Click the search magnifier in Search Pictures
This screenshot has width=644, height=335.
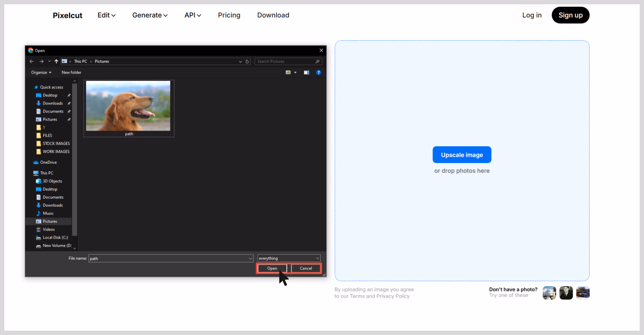click(x=317, y=62)
